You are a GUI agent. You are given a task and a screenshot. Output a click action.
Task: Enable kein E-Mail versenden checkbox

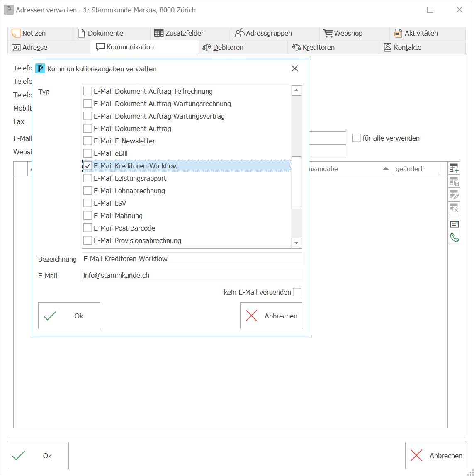tap(297, 292)
